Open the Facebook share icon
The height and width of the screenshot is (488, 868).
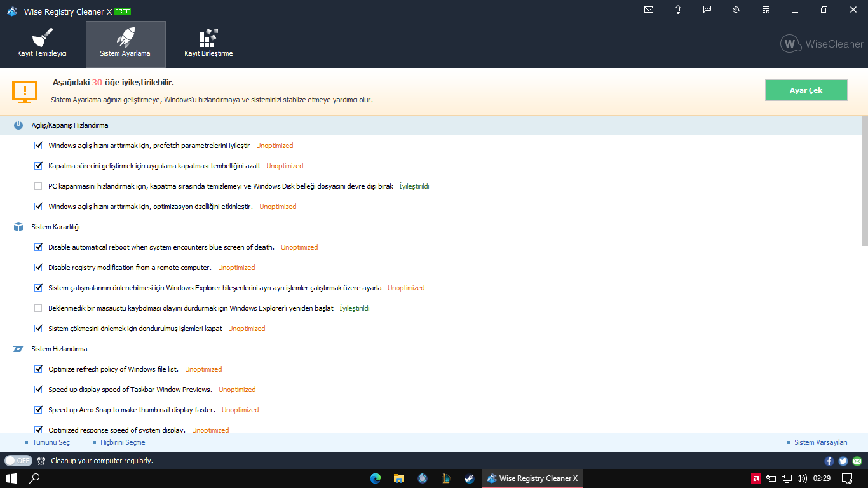coord(829,461)
